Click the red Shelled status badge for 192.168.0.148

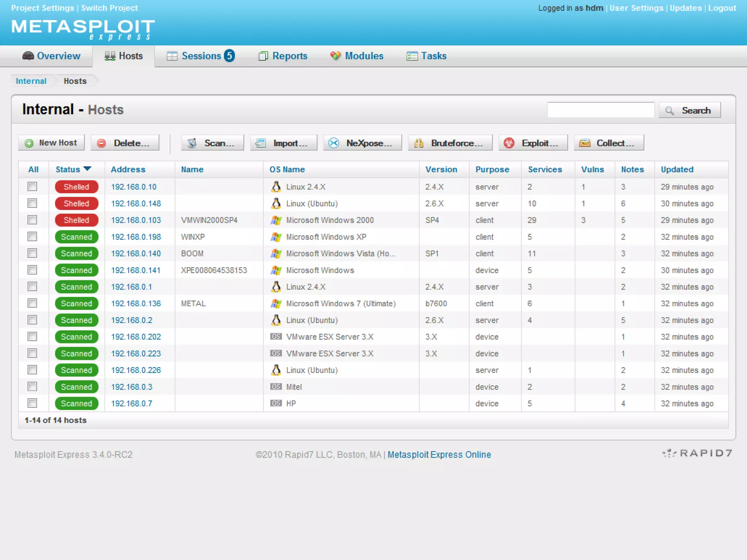click(77, 203)
